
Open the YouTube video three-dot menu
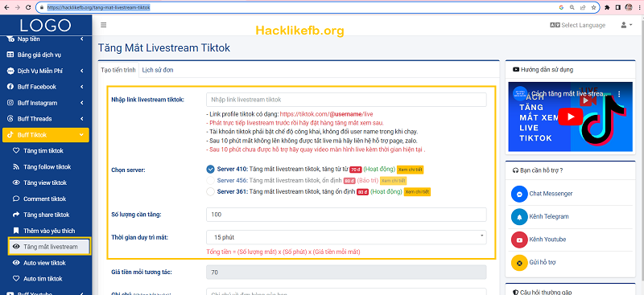pos(619,94)
